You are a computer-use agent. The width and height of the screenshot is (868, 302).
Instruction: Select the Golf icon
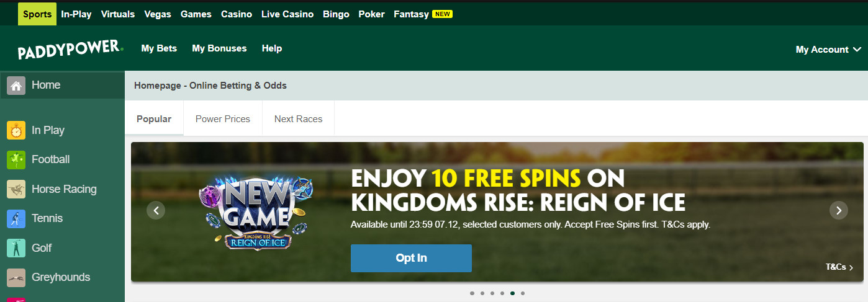pos(16,248)
